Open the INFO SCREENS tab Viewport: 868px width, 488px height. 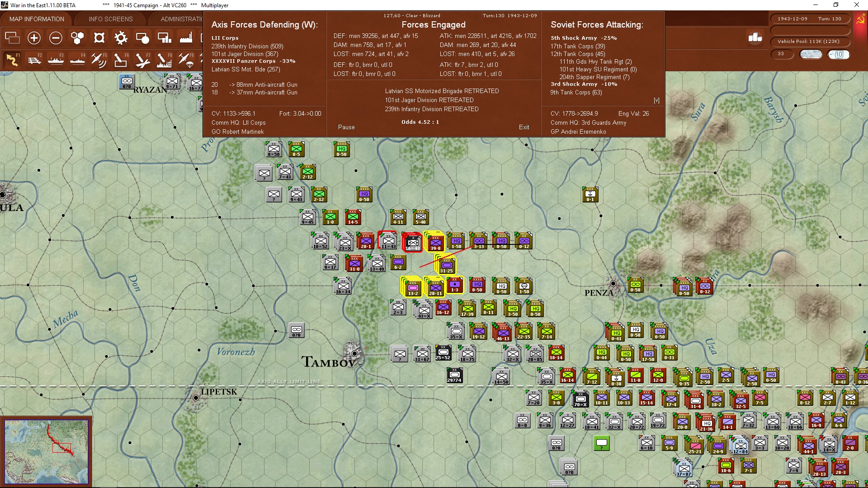click(x=111, y=19)
